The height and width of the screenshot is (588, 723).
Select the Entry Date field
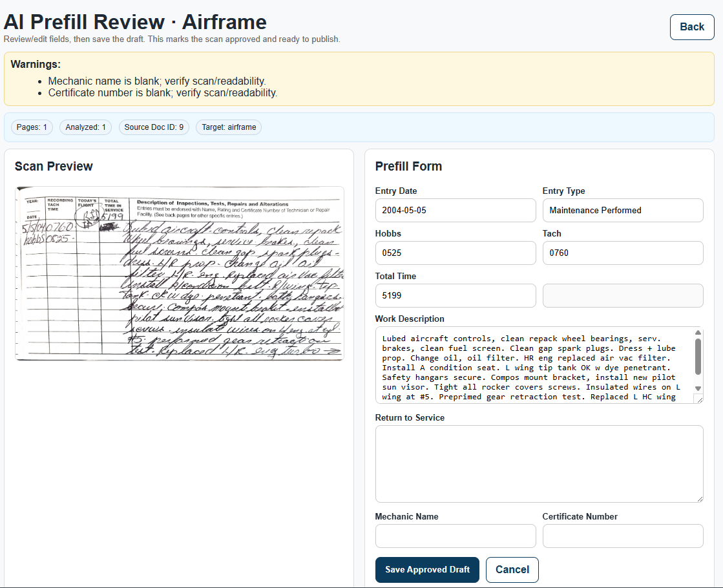point(456,210)
